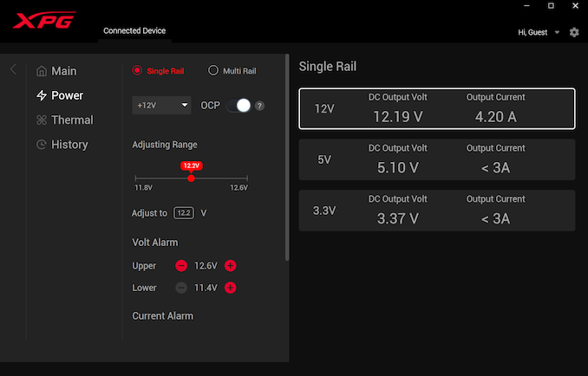Increase Lower volt alarm with plus
Image resolution: width=588 pixels, height=376 pixels.
pos(231,288)
